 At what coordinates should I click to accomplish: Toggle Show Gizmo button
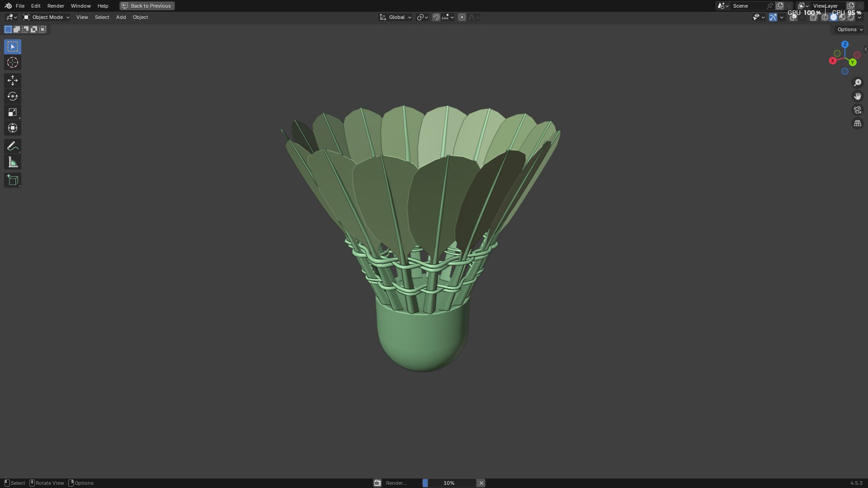pyautogui.click(x=773, y=17)
